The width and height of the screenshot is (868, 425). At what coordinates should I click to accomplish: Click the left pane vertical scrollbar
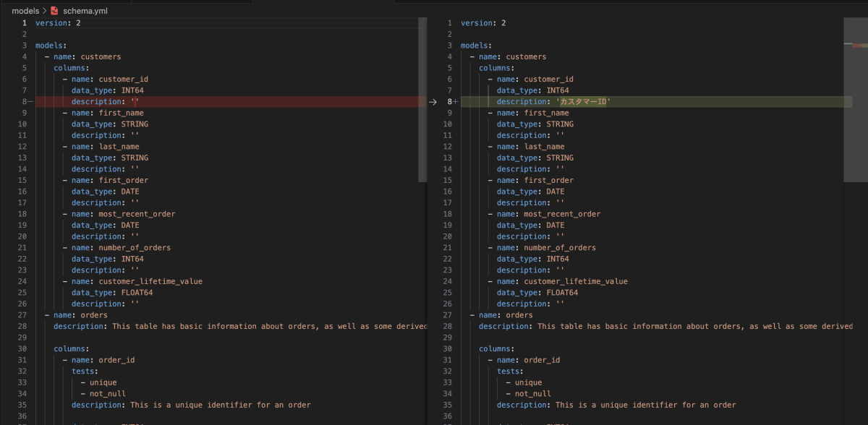[x=422, y=100]
